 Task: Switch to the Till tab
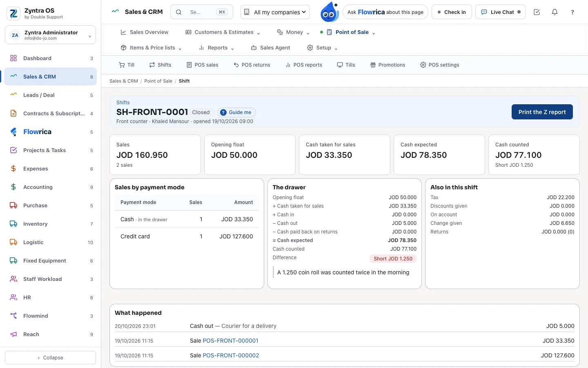point(127,65)
